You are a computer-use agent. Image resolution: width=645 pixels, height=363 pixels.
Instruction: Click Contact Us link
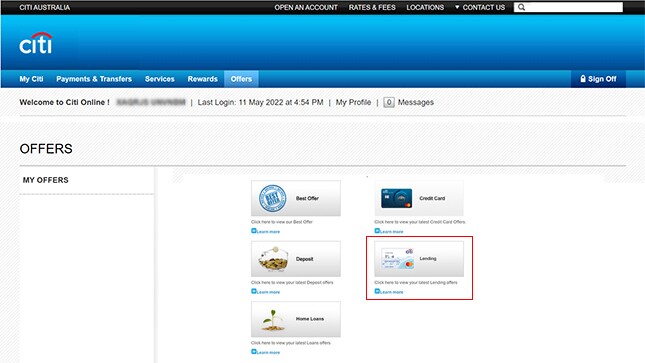pos(484,7)
